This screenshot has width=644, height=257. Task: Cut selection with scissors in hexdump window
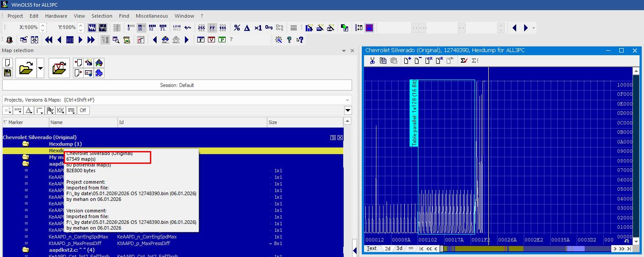coord(372,60)
